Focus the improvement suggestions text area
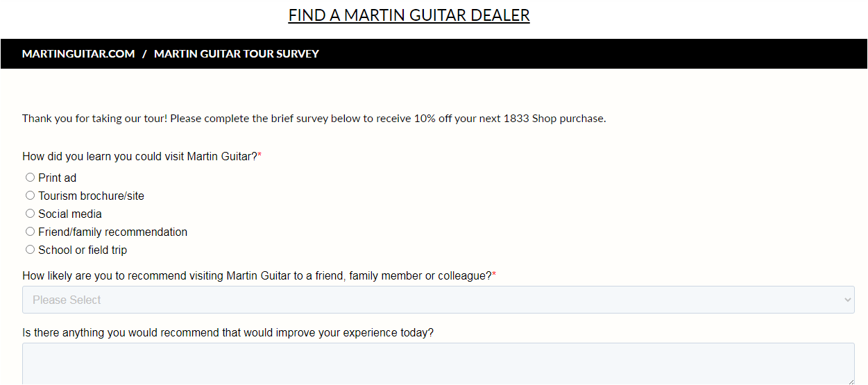The width and height of the screenshot is (868, 385). point(437,363)
